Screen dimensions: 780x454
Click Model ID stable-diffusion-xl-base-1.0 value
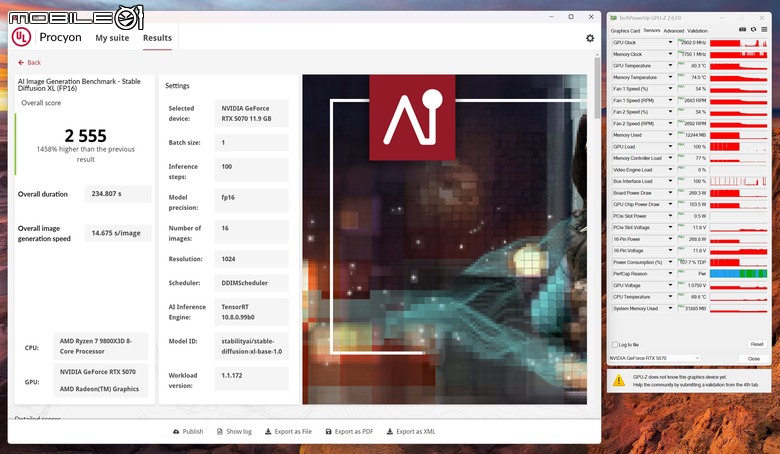point(251,346)
